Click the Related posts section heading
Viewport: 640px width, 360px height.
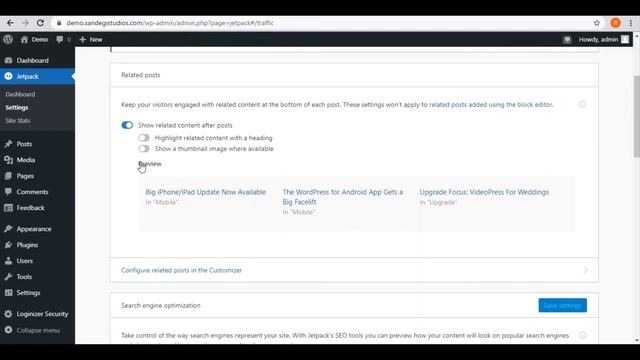140,75
